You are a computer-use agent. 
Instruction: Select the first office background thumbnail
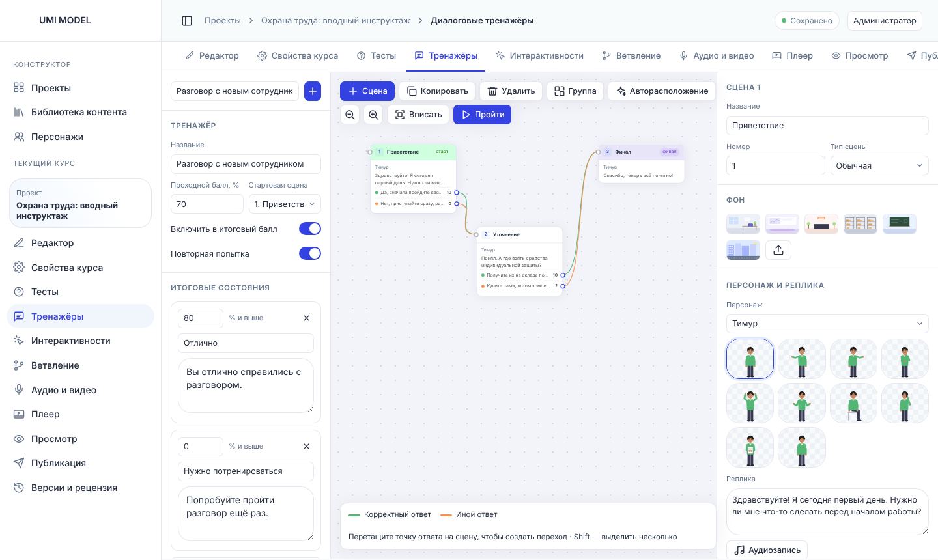[743, 224]
